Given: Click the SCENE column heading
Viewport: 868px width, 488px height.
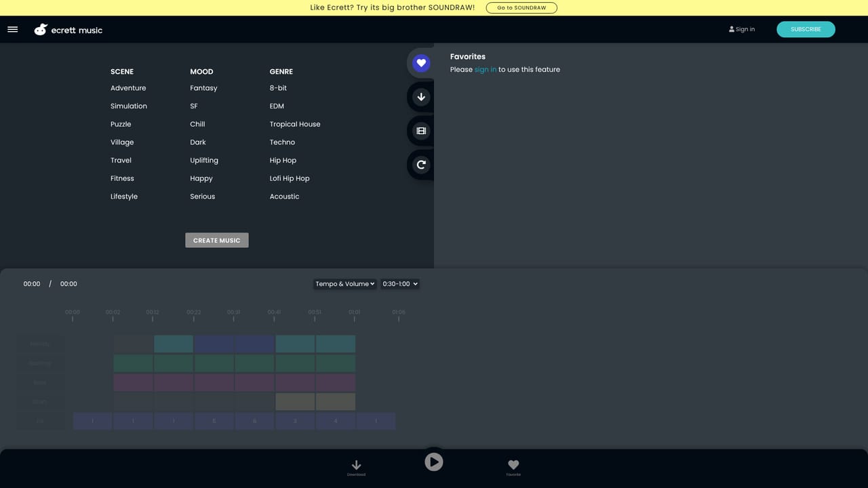Looking at the screenshot, I should pos(122,72).
